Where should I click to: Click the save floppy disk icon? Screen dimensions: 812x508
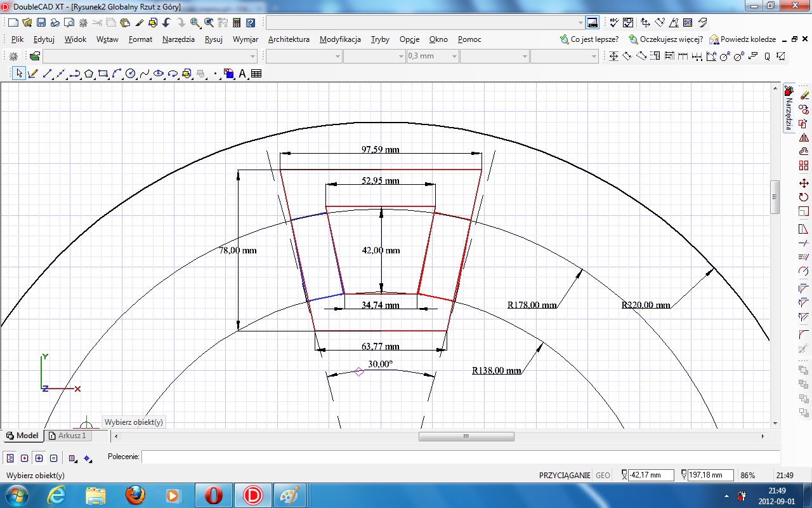click(41, 23)
